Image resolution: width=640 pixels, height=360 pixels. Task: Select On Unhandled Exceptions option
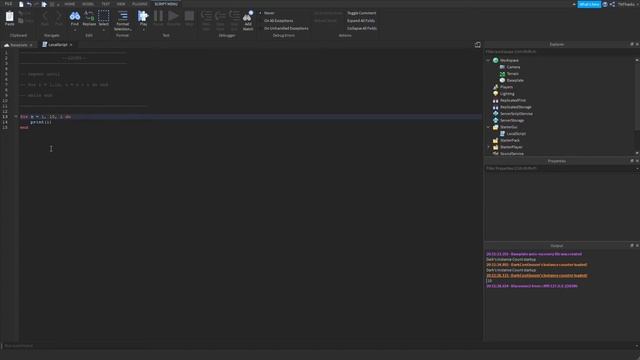coord(286,29)
